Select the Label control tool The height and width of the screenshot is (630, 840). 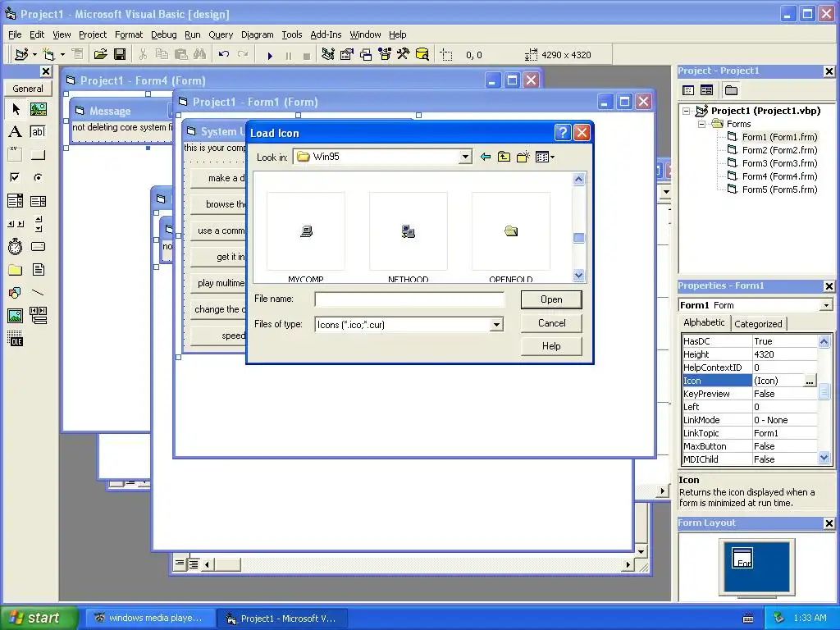point(16,132)
